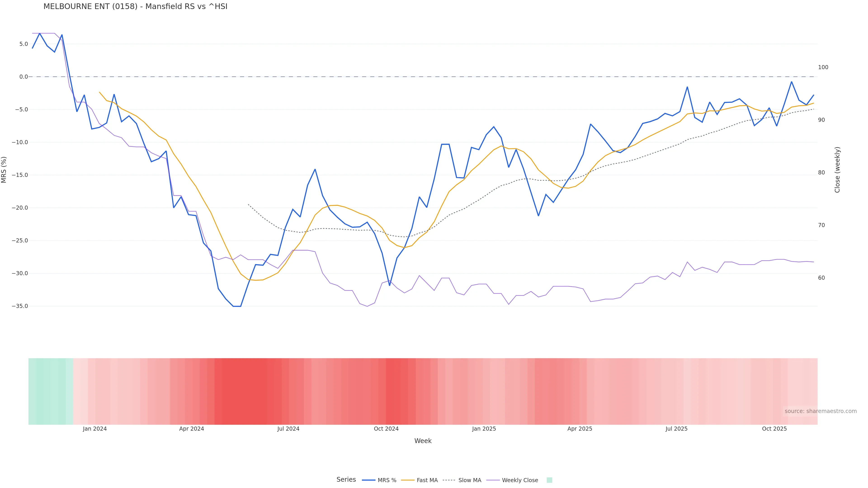868x488 pixels.
Task: Select the 100 tick on Close axis
Action: [x=823, y=67]
